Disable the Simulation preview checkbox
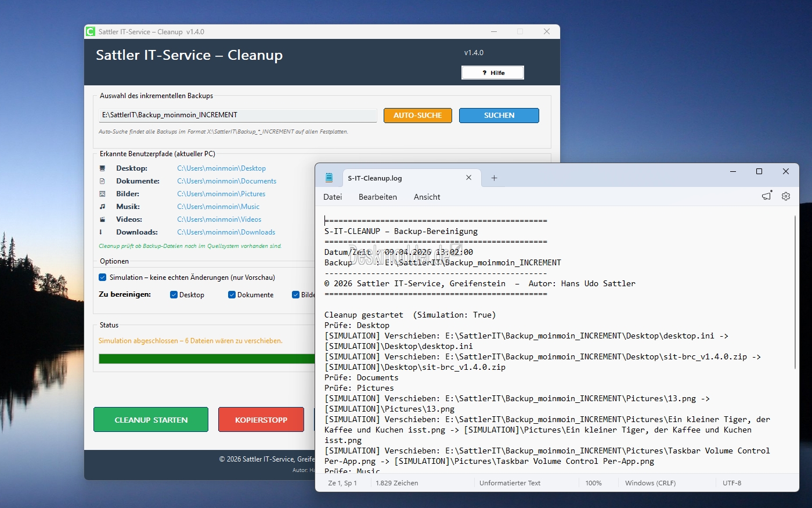The image size is (812, 508). (x=103, y=278)
